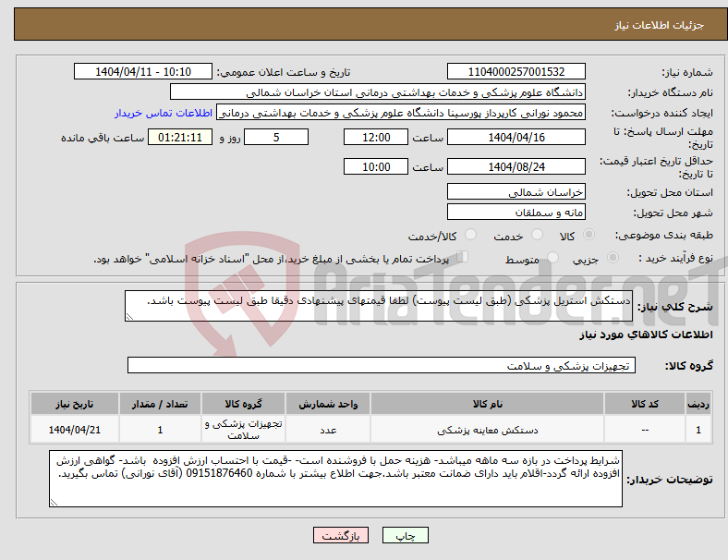Click the کد کالا column header
728x560 pixels.
coord(645,404)
